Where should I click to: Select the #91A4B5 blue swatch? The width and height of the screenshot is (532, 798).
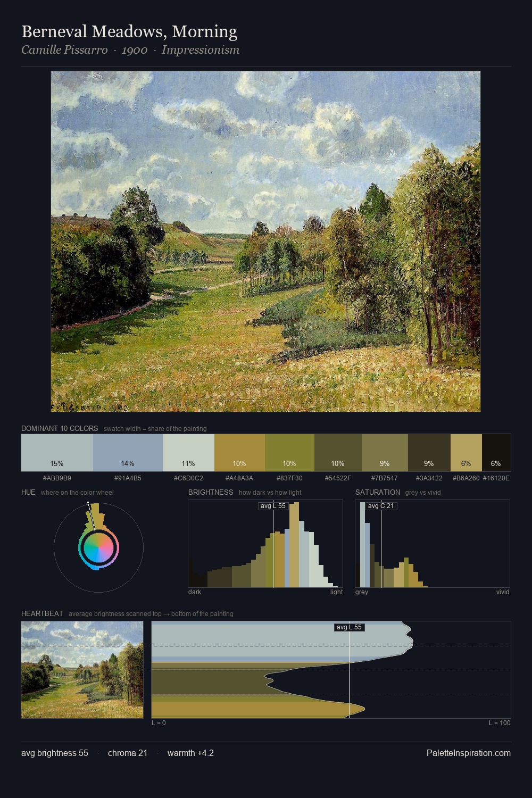(x=128, y=453)
